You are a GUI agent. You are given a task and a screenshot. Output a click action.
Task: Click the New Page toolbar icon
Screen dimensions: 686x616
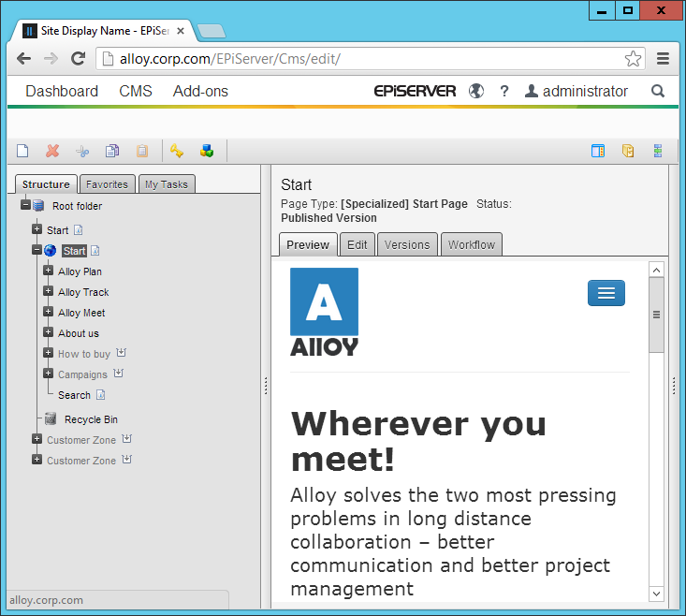[22, 151]
